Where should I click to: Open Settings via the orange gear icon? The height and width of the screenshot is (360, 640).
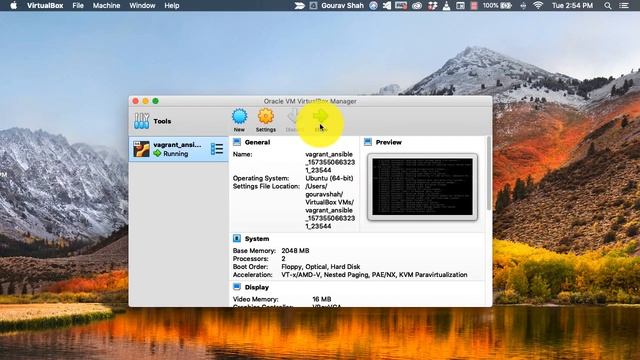coord(266,117)
